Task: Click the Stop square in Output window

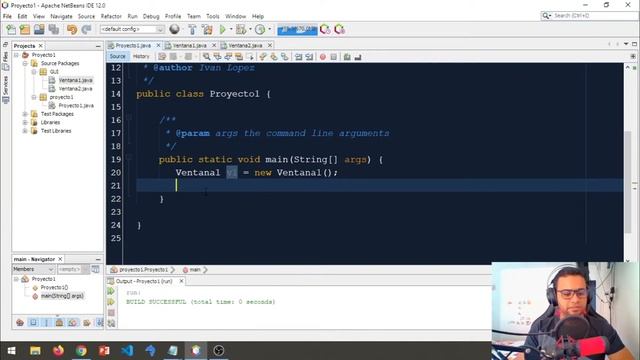Action: tap(111, 313)
